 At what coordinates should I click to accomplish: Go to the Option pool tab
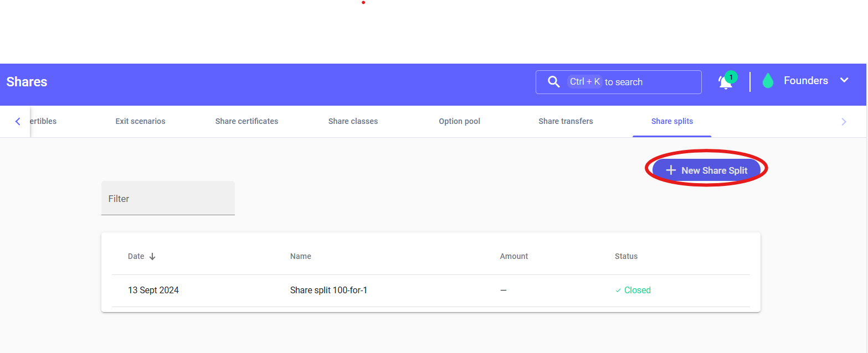459,121
